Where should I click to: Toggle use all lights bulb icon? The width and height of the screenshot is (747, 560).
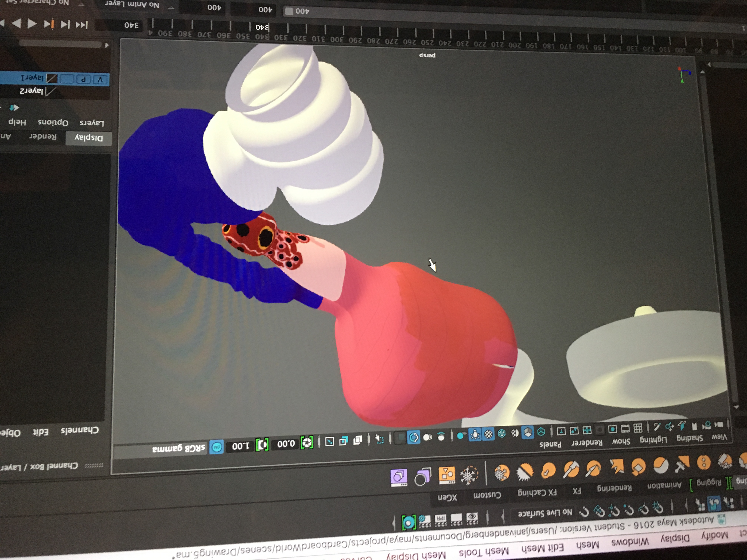pos(475,435)
